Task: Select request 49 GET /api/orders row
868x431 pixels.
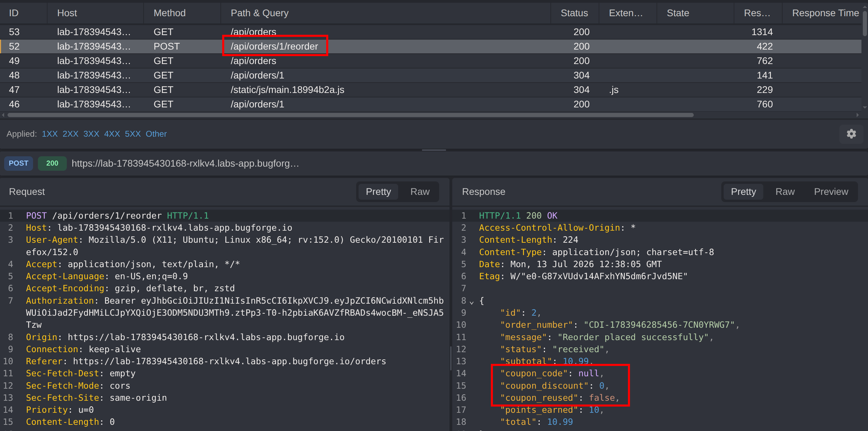Action: (431, 61)
